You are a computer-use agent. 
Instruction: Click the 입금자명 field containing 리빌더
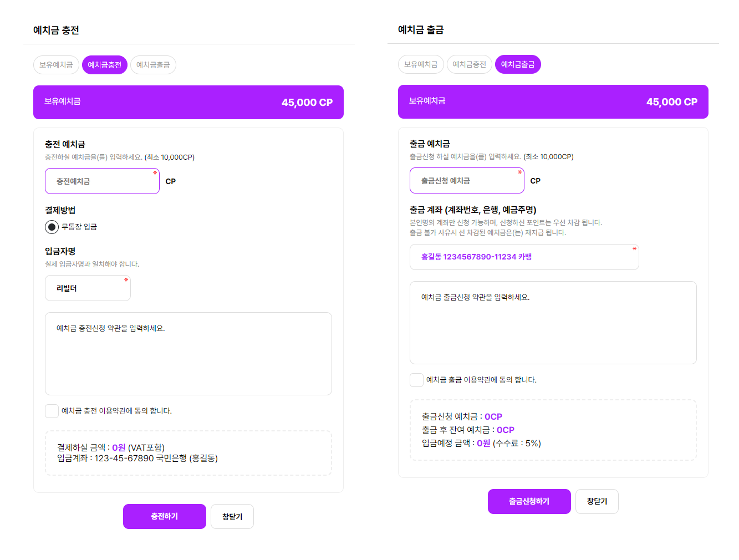[88, 288]
